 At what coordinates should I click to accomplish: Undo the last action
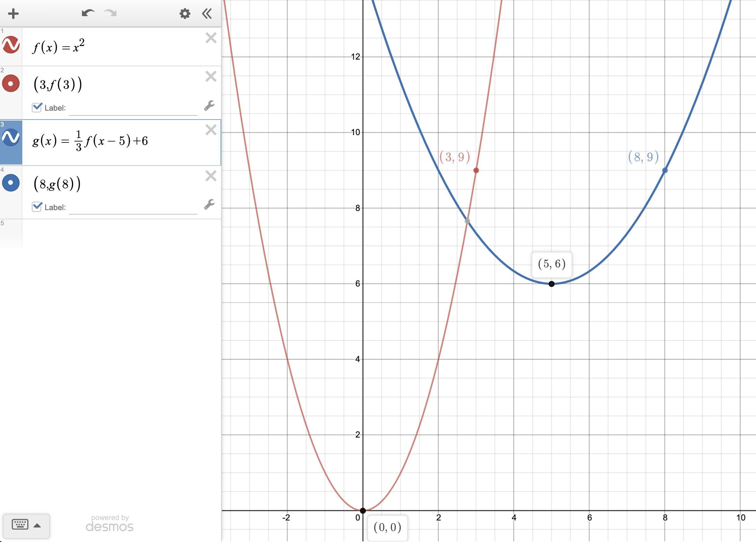pyautogui.click(x=88, y=14)
